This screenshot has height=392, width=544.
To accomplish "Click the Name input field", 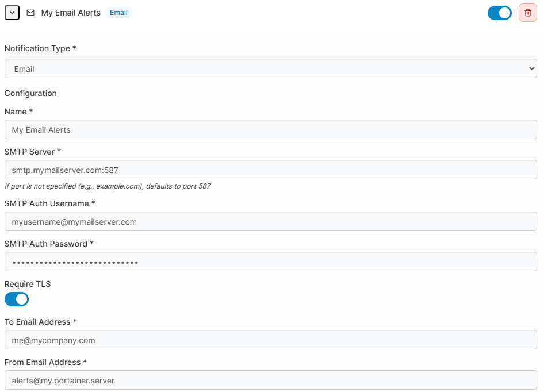I will pos(270,129).
